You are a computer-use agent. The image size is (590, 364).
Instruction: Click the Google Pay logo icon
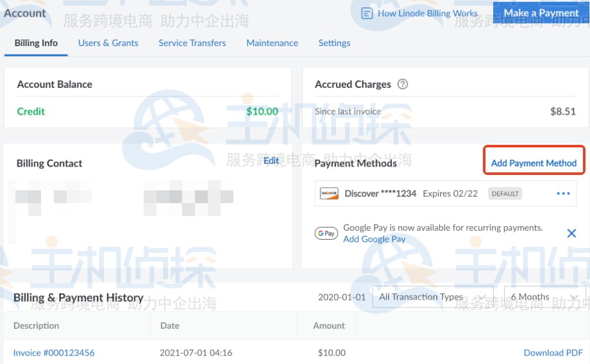click(326, 233)
